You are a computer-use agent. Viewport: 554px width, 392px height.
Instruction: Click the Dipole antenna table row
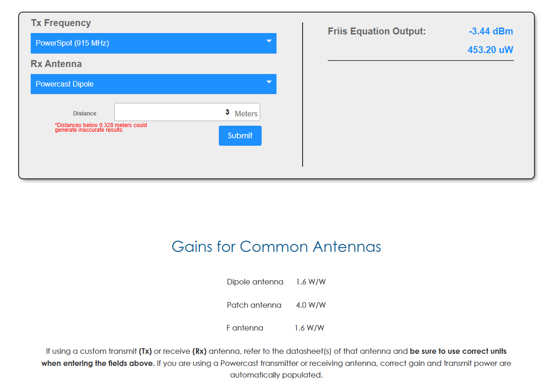point(255,282)
